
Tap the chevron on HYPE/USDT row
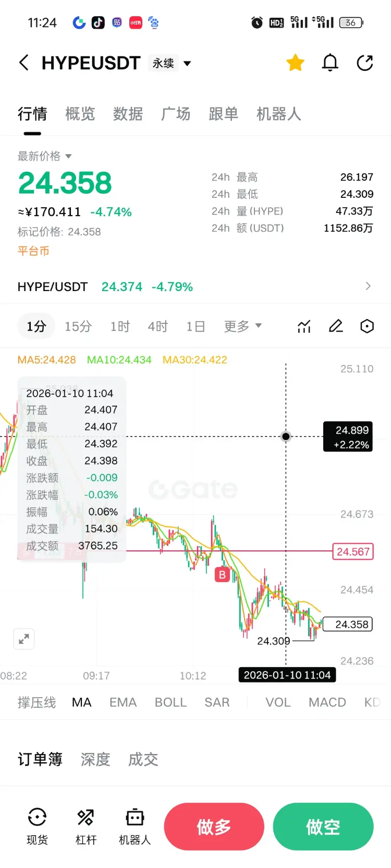point(368,286)
